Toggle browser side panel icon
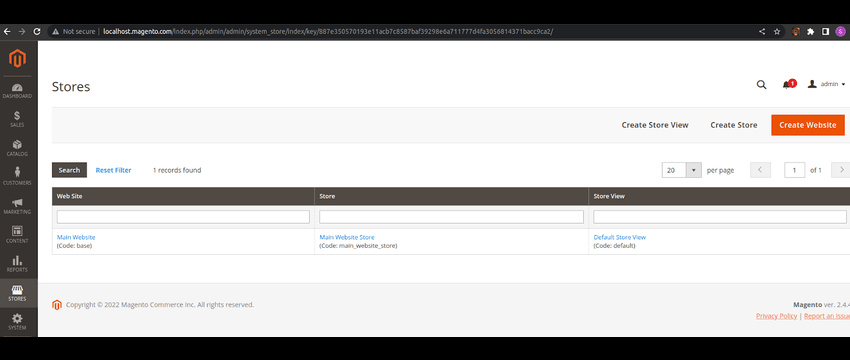This screenshot has width=850, height=360. tap(825, 31)
